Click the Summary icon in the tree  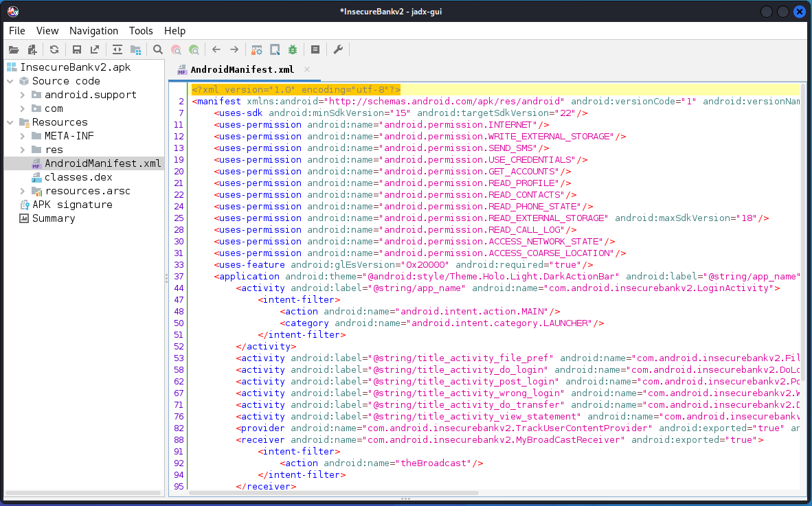click(24, 218)
